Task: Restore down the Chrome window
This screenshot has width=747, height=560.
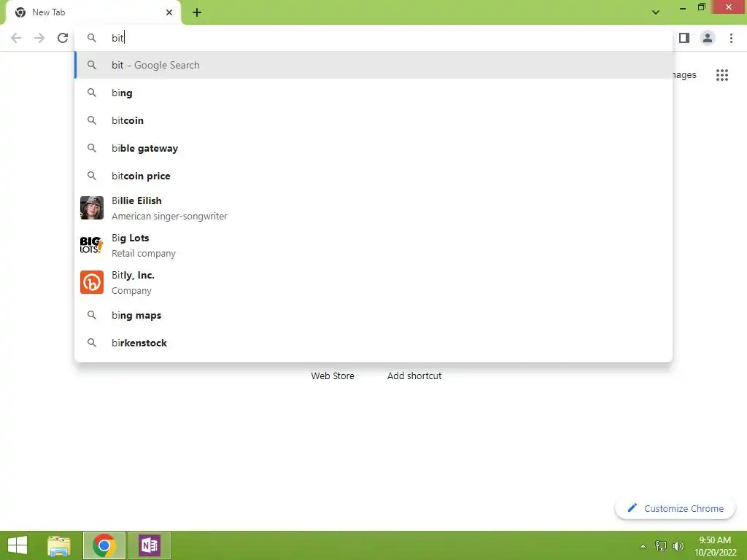Action: (x=701, y=7)
